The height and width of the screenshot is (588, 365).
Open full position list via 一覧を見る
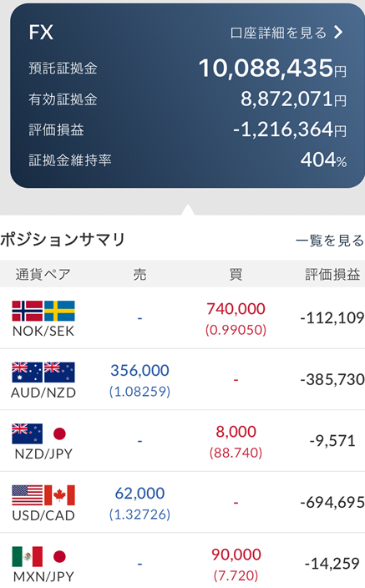329,241
